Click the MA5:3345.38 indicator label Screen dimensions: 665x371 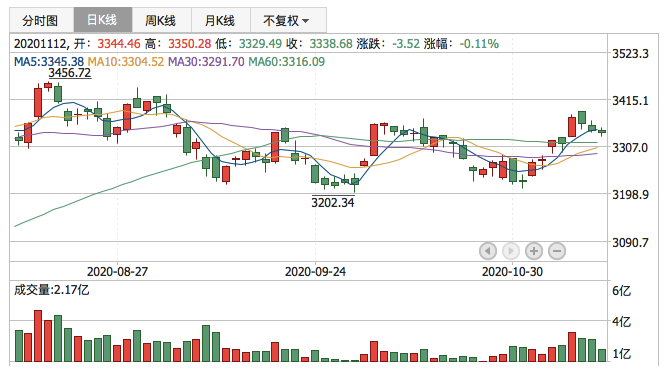(49, 62)
